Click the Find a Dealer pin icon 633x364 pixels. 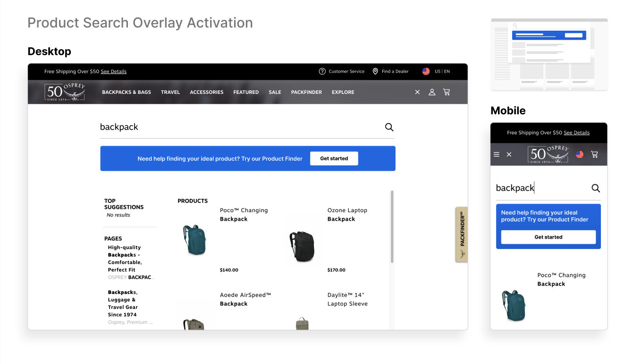pyautogui.click(x=375, y=71)
